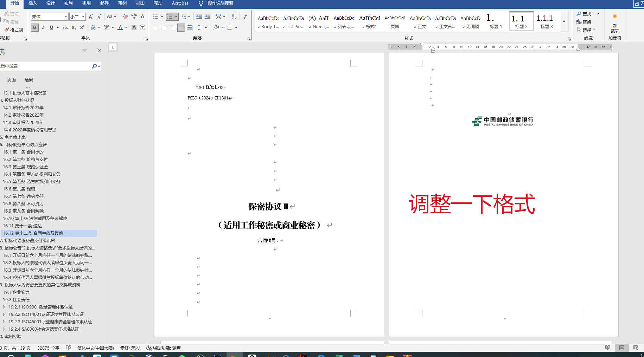This screenshot has width=644, height=357.
Task: Switch to Web Layout view in the status bar
Action: (x=636, y=348)
